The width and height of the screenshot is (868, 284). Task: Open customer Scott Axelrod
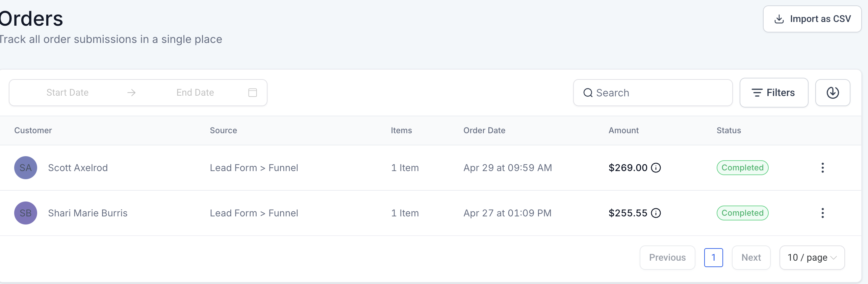[x=78, y=168]
